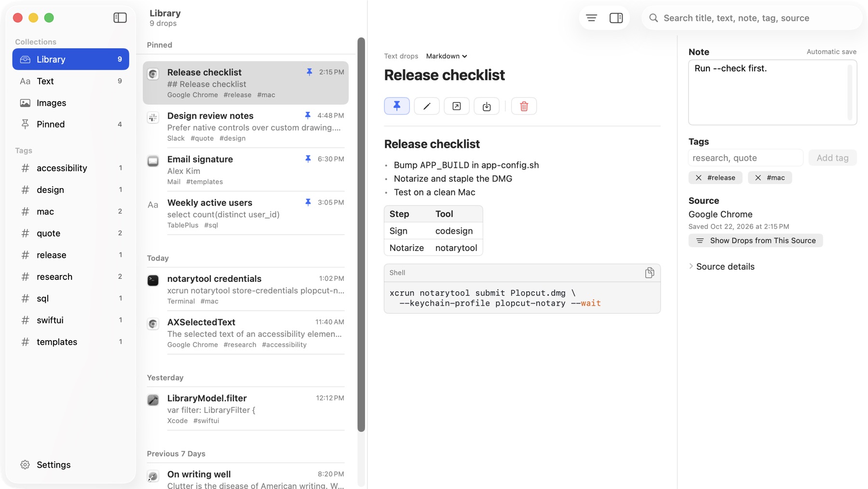Focus the tags input field
Image resolution: width=868 pixels, height=489 pixels.
(x=746, y=158)
